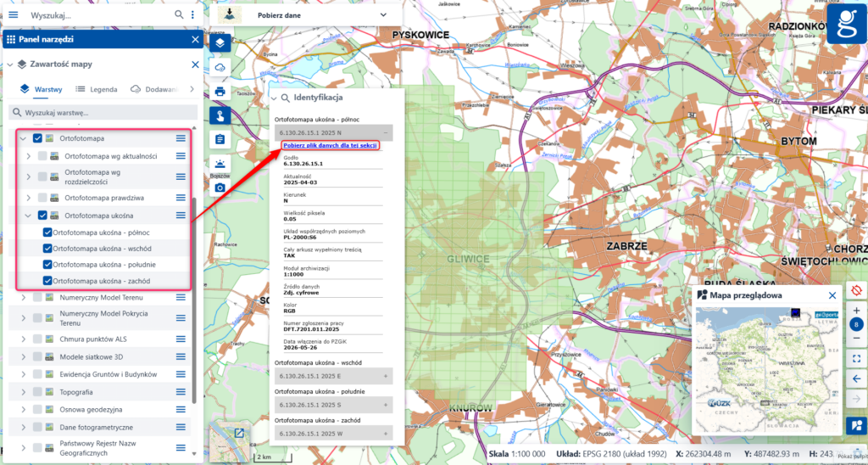Expand the 6.130.26.15.1 2025 S section
Screen dimensions: 868x465
pos(333,405)
